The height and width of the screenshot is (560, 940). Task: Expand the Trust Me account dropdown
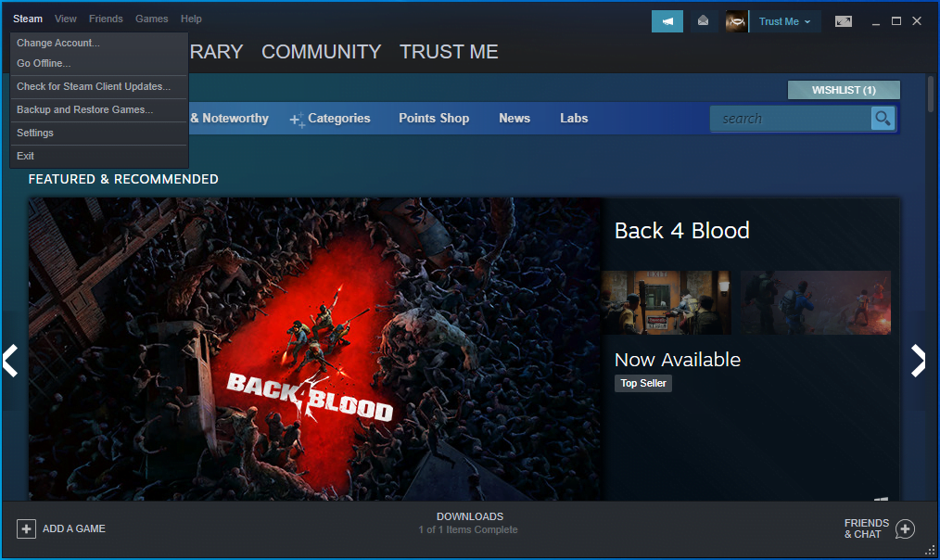pyautogui.click(x=785, y=21)
